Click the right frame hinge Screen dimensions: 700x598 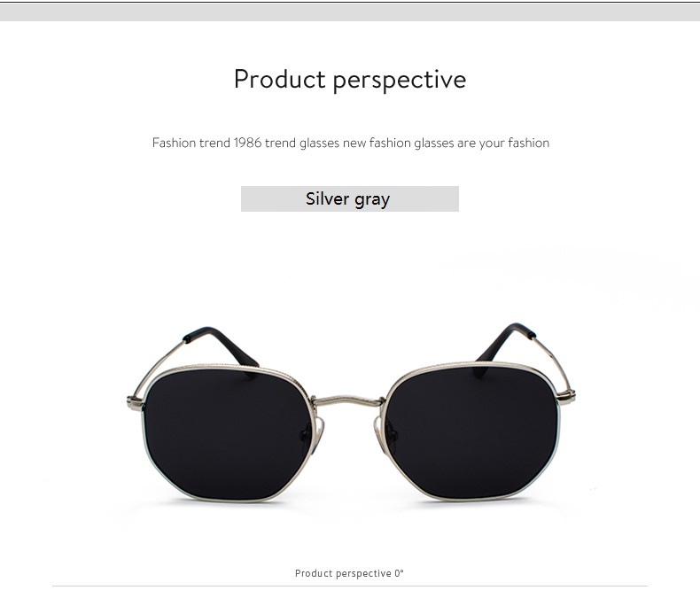point(566,395)
